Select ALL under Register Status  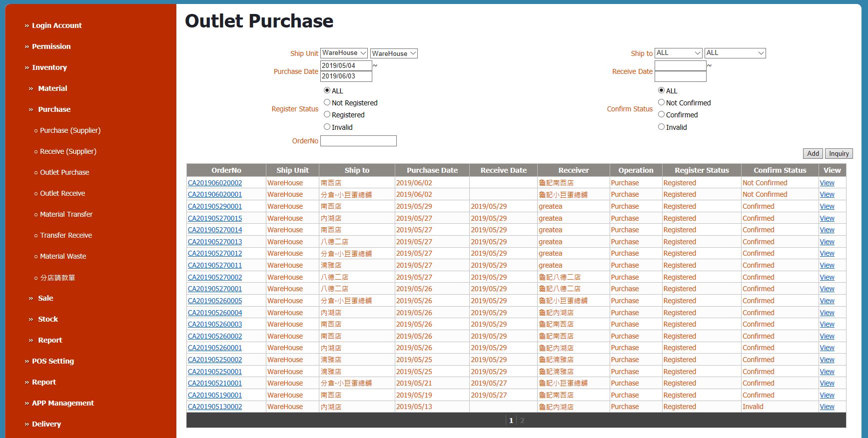(x=327, y=90)
